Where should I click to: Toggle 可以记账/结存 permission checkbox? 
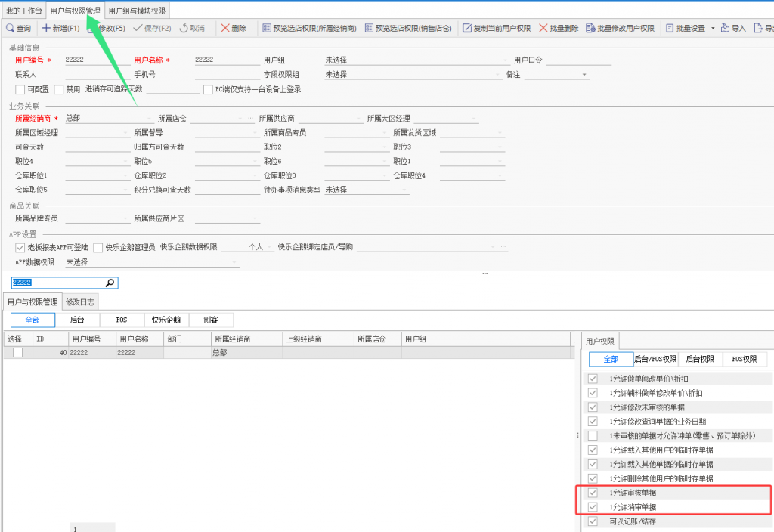point(593,521)
